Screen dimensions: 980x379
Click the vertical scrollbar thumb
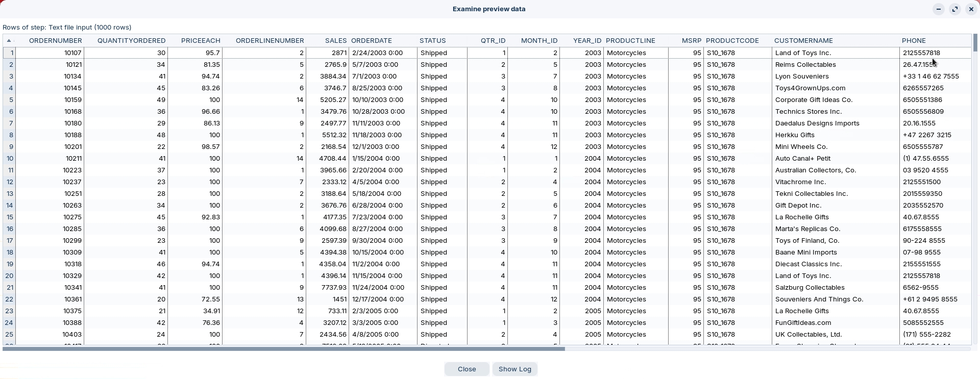975,43
